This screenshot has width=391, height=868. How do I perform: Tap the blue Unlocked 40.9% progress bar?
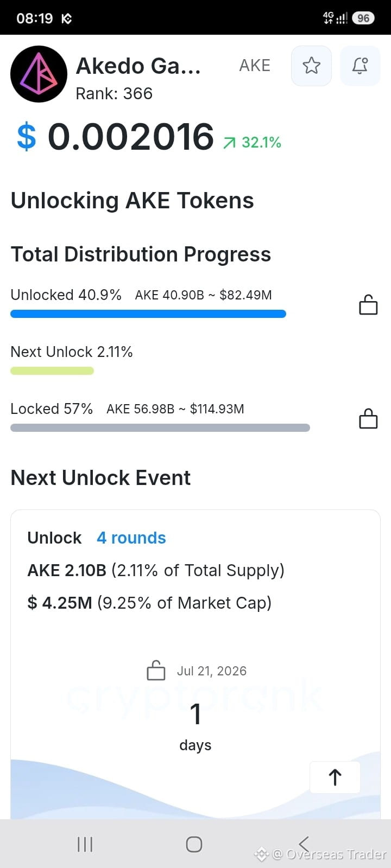click(x=148, y=314)
